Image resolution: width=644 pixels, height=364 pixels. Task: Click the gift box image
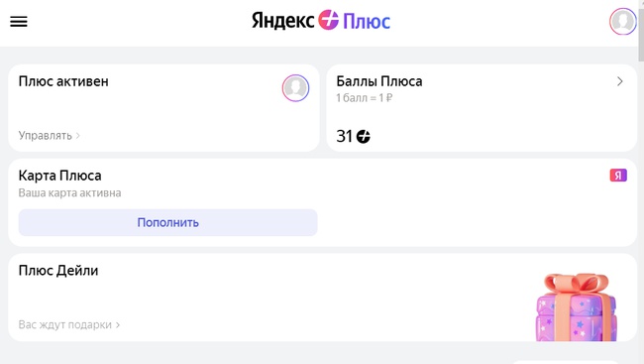point(577,306)
